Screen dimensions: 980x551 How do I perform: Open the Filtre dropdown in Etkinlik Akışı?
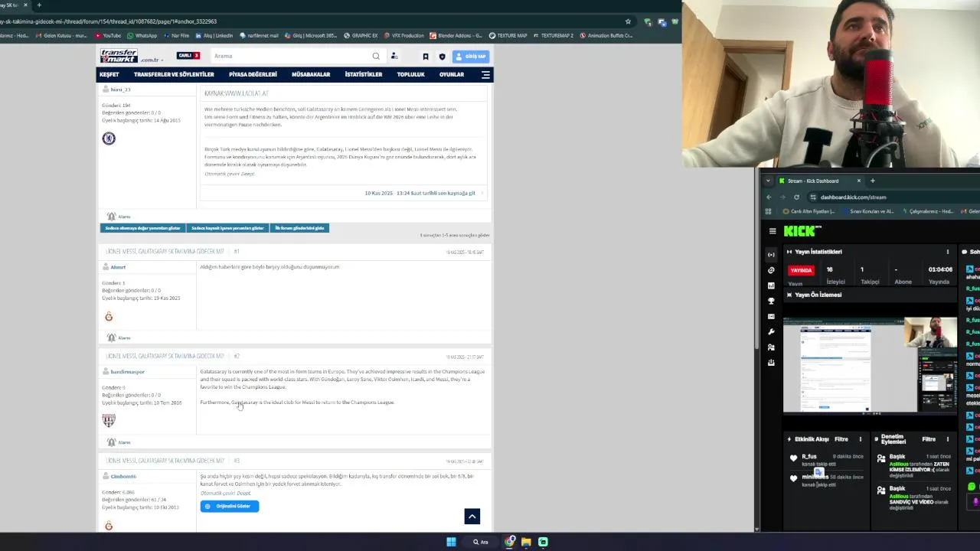pyautogui.click(x=841, y=439)
